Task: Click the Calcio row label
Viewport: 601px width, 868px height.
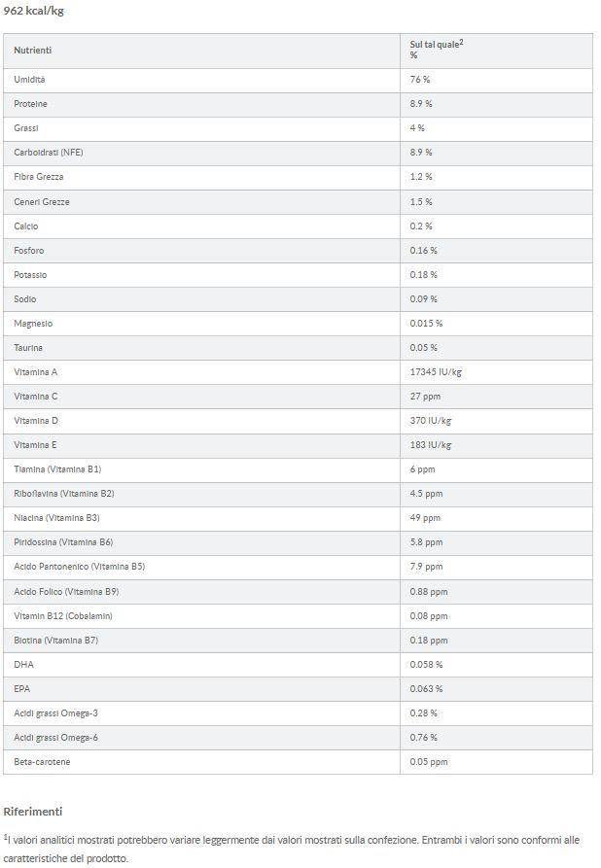Action: [26, 226]
